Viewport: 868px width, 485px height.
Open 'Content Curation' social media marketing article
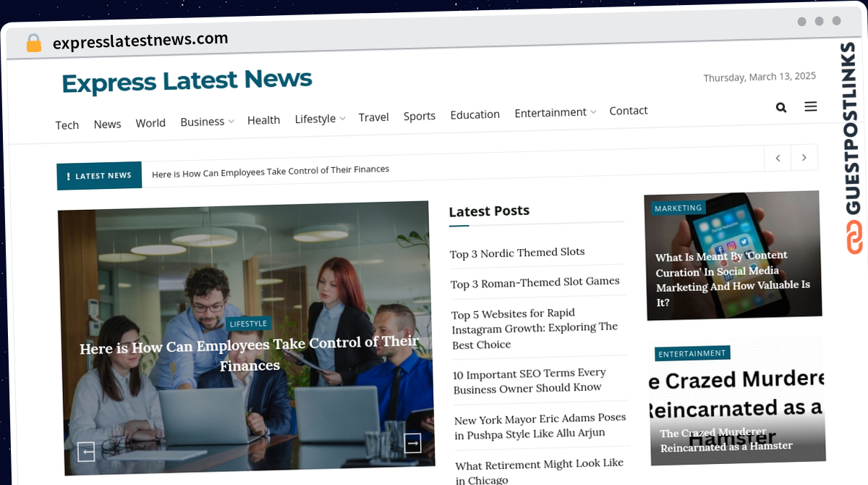[x=733, y=279]
